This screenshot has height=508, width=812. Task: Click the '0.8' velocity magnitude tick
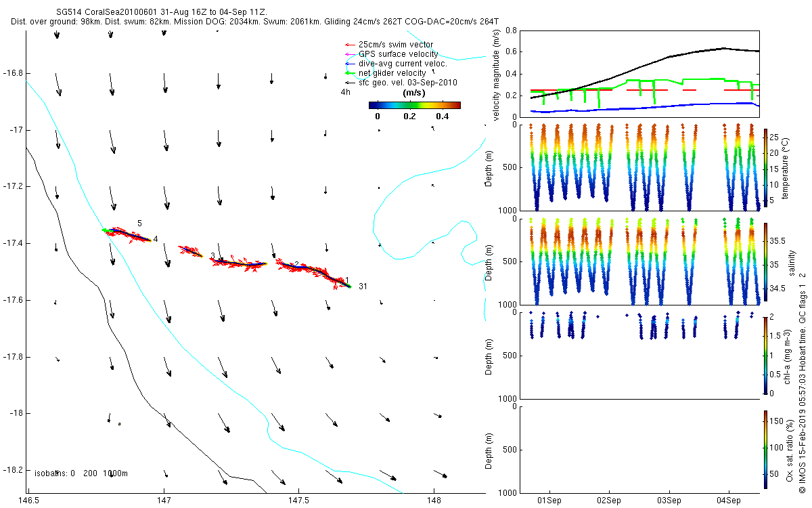click(x=512, y=31)
